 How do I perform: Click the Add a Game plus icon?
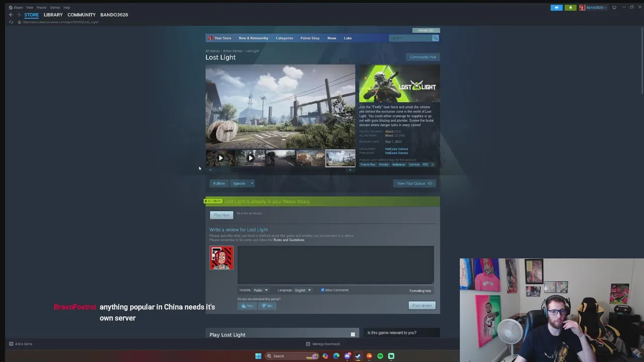click(x=11, y=344)
